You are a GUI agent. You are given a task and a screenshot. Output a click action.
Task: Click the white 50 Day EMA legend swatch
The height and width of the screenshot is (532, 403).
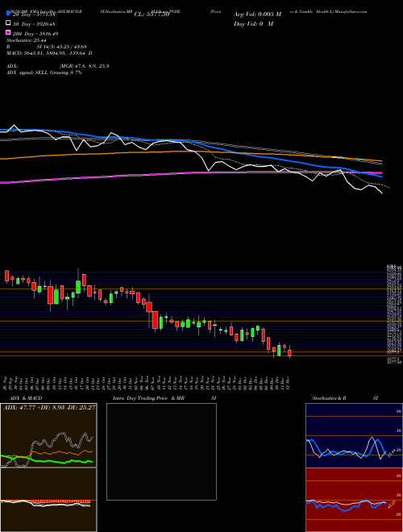[8, 23]
